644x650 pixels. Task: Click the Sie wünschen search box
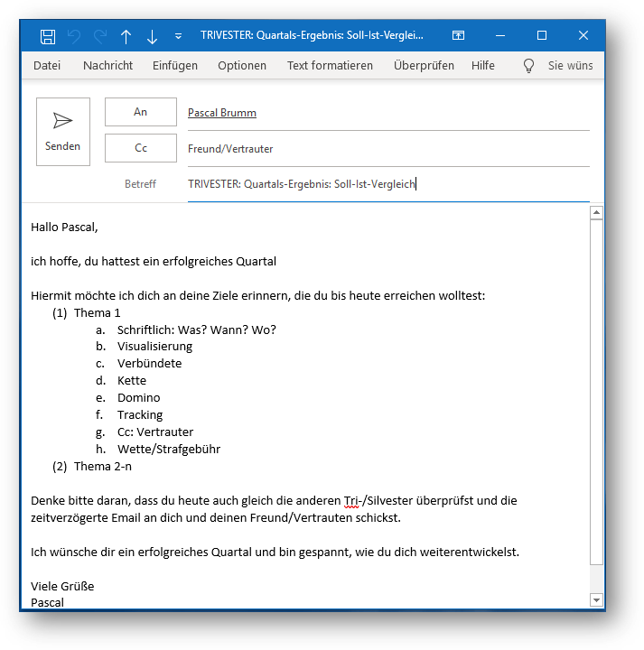[571, 66]
